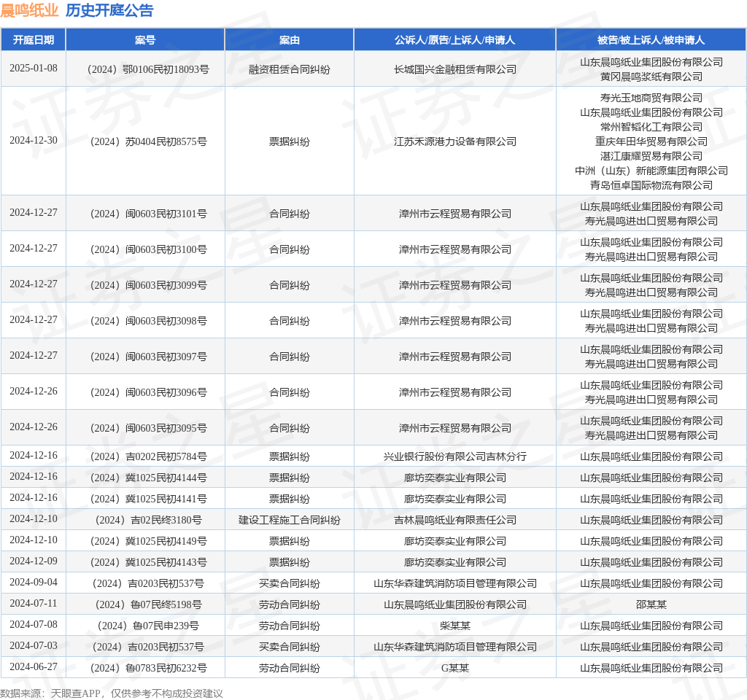Click the 晨鸣纸业 title text
Screen dimensions: 747x700
(29, 10)
